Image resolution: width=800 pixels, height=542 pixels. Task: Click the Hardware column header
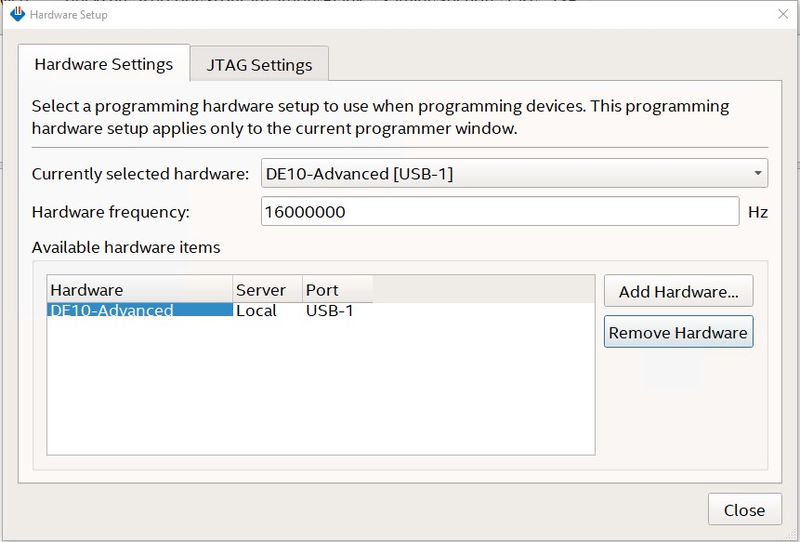tap(140, 289)
